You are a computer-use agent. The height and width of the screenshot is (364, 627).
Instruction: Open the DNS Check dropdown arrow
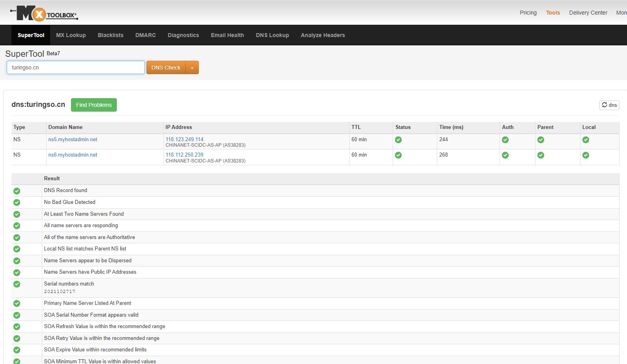pyautogui.click(x=192, y=67)
